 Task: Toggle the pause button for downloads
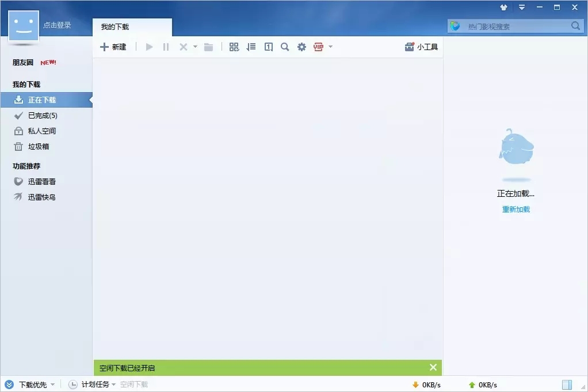click(166, 47)
